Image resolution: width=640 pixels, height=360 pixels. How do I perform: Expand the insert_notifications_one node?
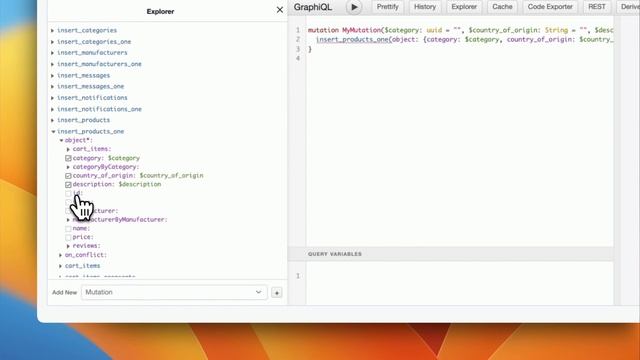point(53,109)
